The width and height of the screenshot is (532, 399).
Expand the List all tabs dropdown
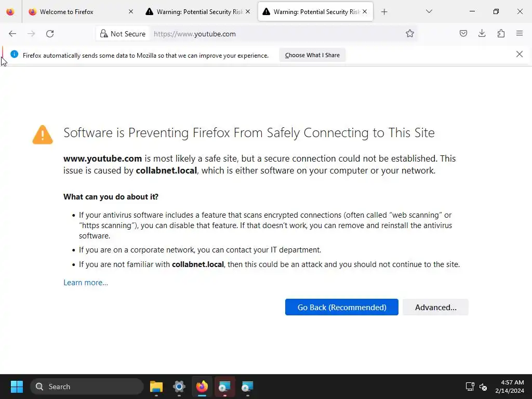pos(429,11)
